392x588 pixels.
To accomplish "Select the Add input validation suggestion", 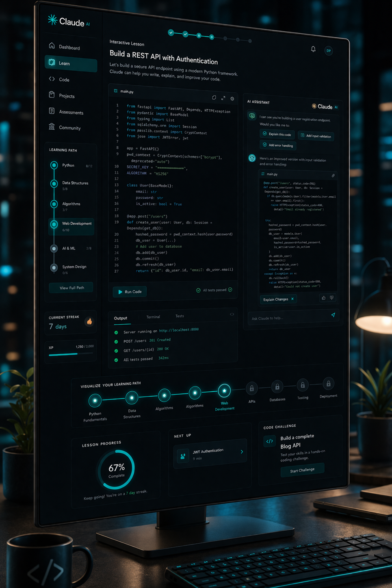I will point(316,136).
